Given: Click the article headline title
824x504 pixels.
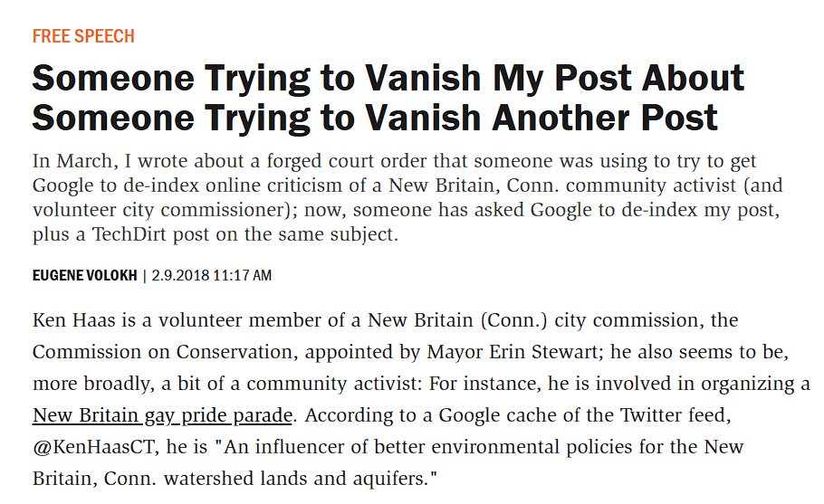Looking at the screenshot, I should coord(388,99).
